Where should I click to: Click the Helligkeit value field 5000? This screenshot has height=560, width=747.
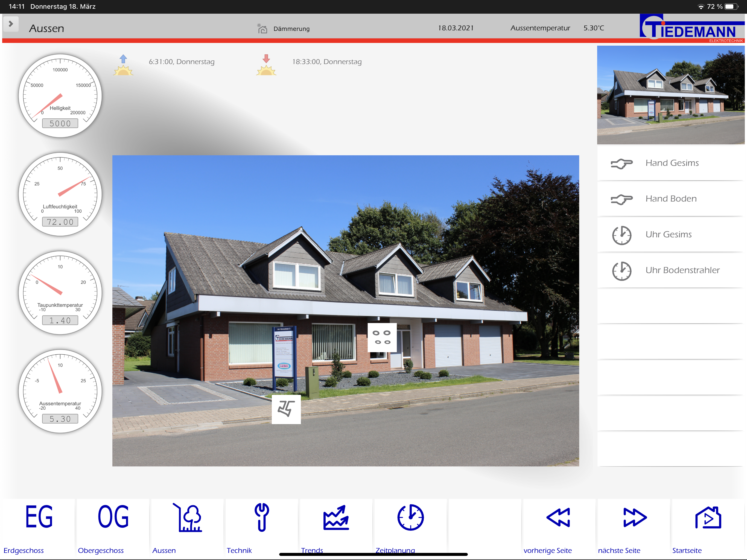(x=60, y=124)
